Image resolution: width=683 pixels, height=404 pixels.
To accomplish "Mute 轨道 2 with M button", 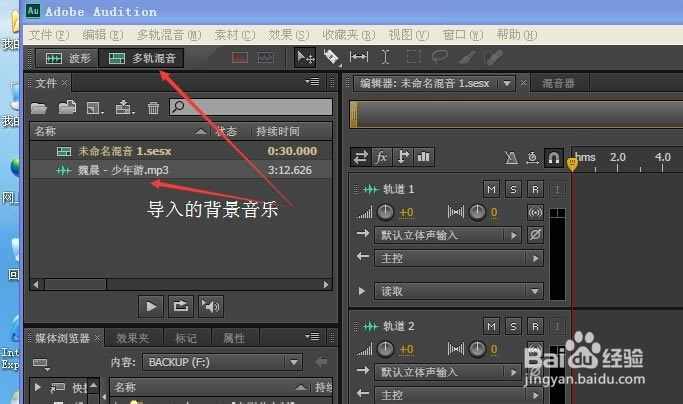I will (491, 326).
